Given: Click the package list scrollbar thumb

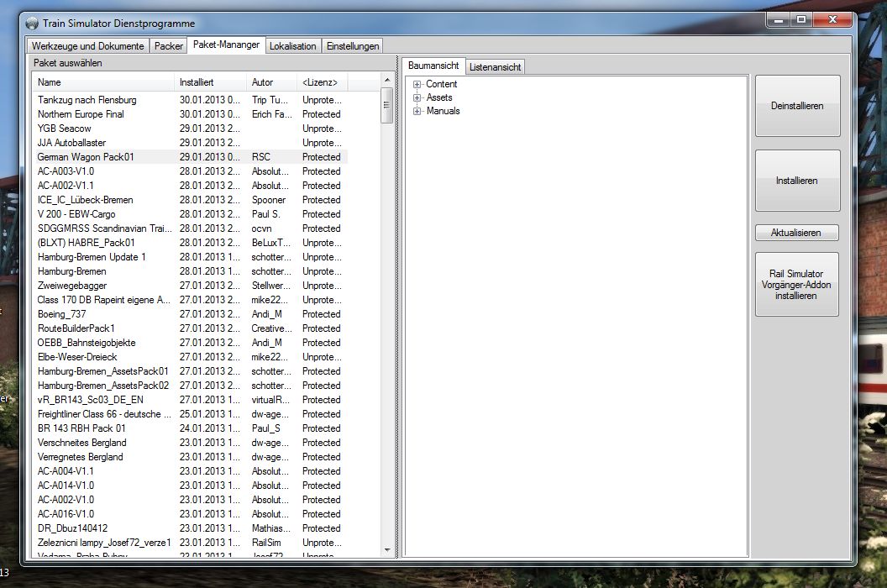Looking at the screenshot, I should tap(387, 105).
